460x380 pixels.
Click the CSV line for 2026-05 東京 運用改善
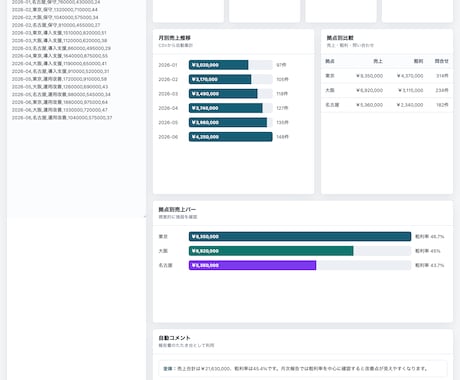59,79
